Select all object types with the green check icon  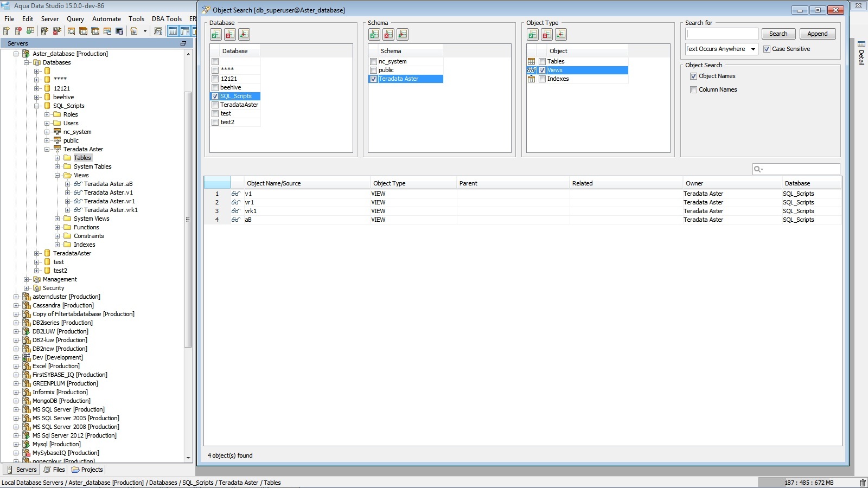coord(533,35)
